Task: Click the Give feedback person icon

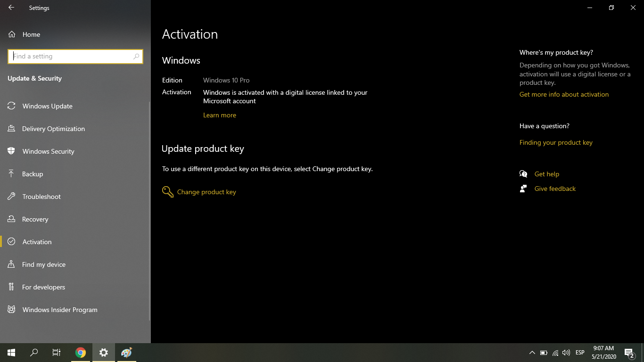Action: pyautogui.click(x=523, y=189)
